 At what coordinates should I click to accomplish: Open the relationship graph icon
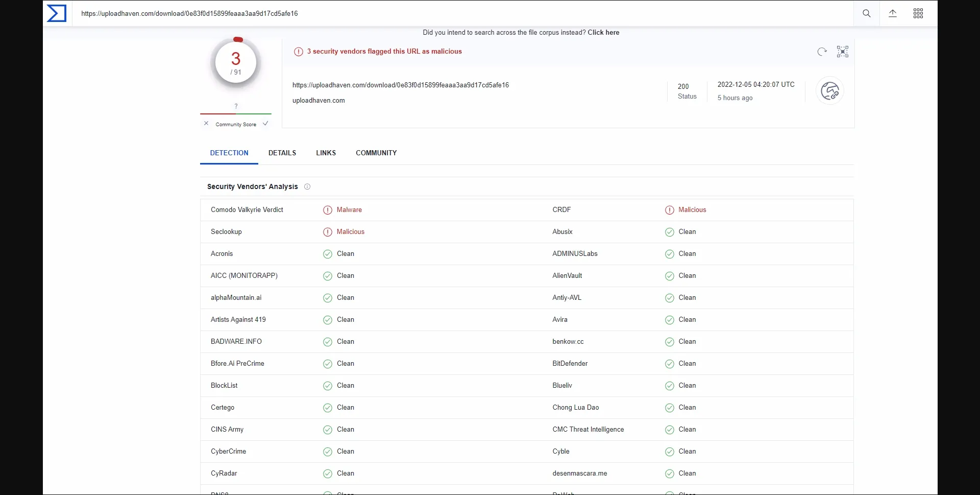[x=842, y=52]
